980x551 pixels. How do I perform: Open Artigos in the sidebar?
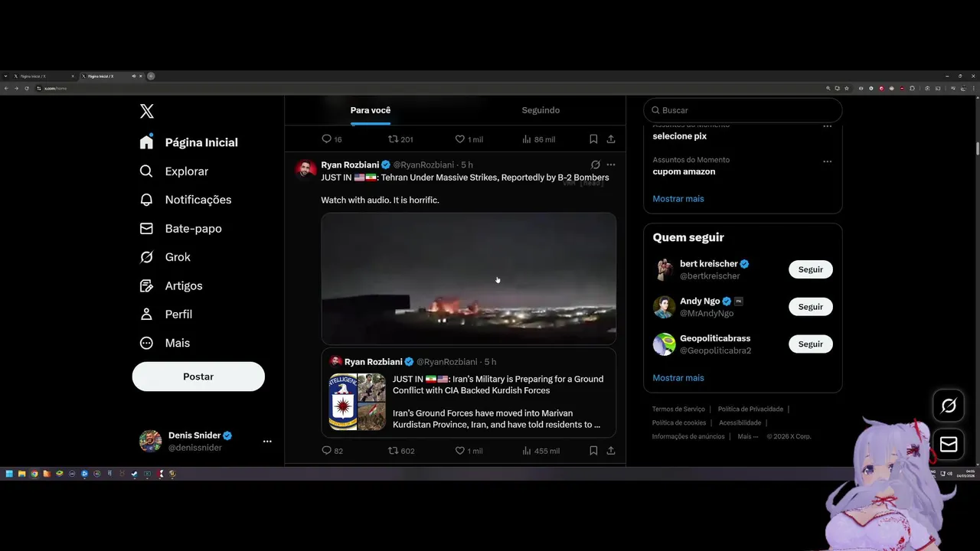(x=171, y=285)
